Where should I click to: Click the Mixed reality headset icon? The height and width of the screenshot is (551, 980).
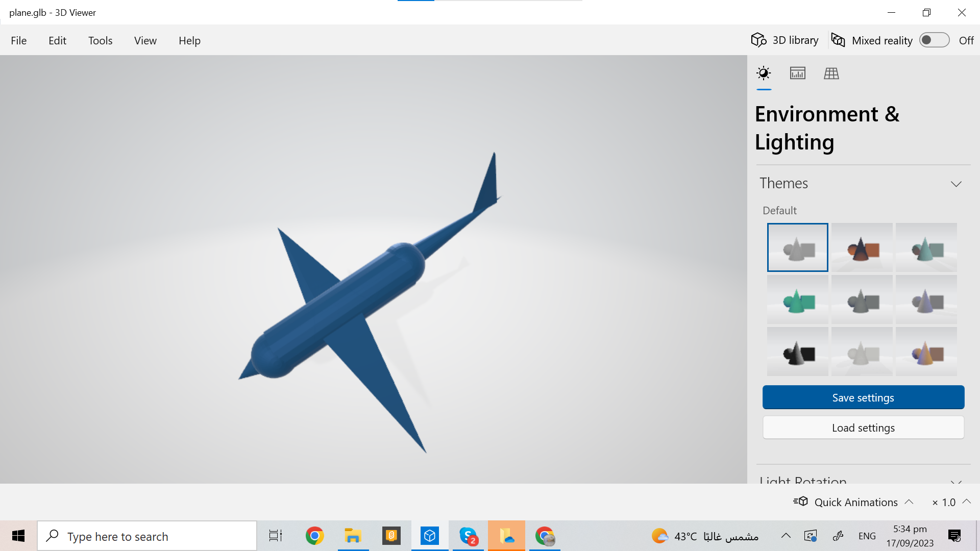click(838, 40)
